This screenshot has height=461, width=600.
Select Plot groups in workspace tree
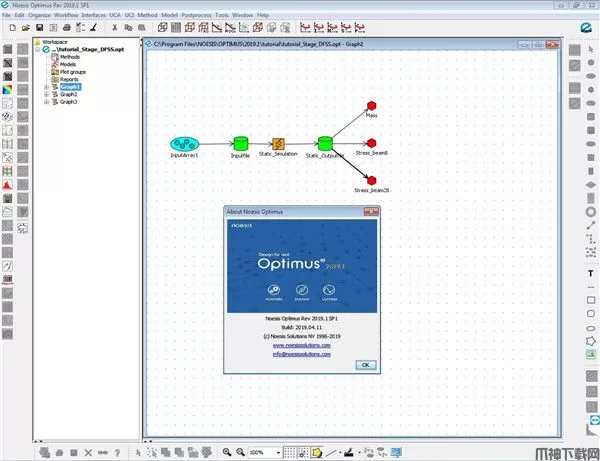click(75, 72)
